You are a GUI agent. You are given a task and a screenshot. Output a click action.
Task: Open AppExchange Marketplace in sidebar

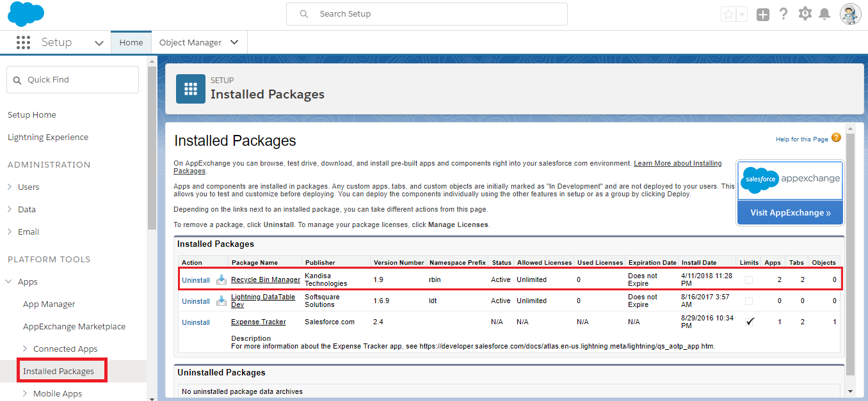click(74, 326)
